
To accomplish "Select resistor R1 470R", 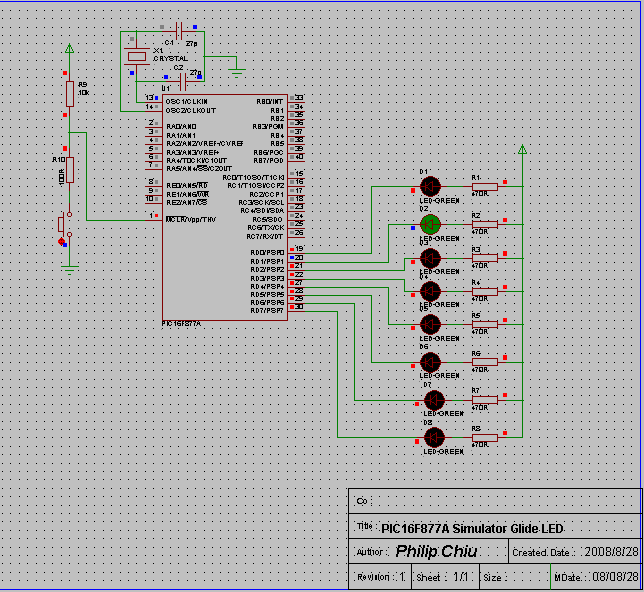I will pos(485,187).
